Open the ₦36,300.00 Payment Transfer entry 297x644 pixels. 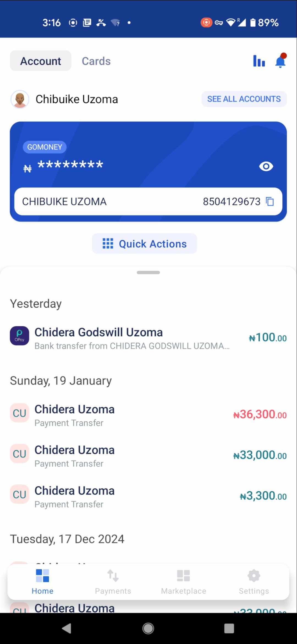click(148, 415)
